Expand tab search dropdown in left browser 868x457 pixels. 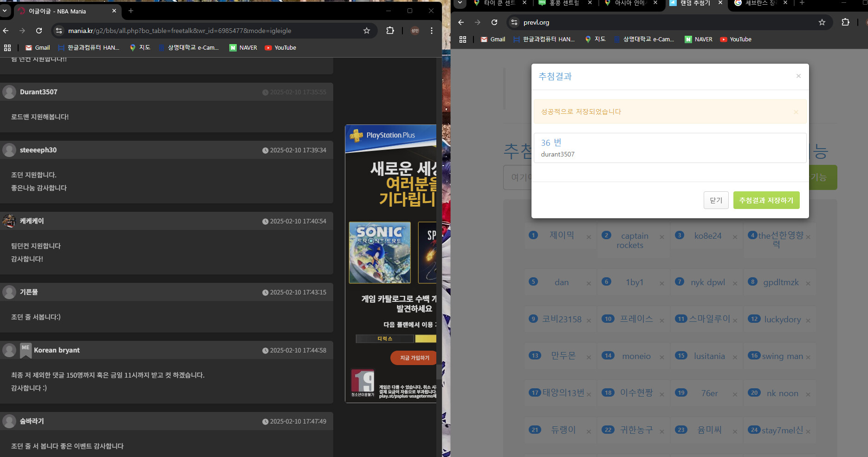coord(5,11)
